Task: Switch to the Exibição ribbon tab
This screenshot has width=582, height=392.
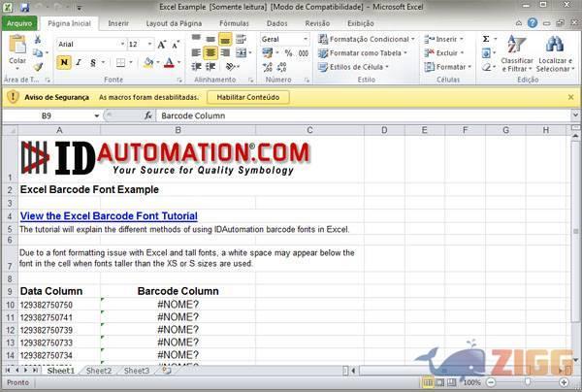Action: [x=361, y=23]
